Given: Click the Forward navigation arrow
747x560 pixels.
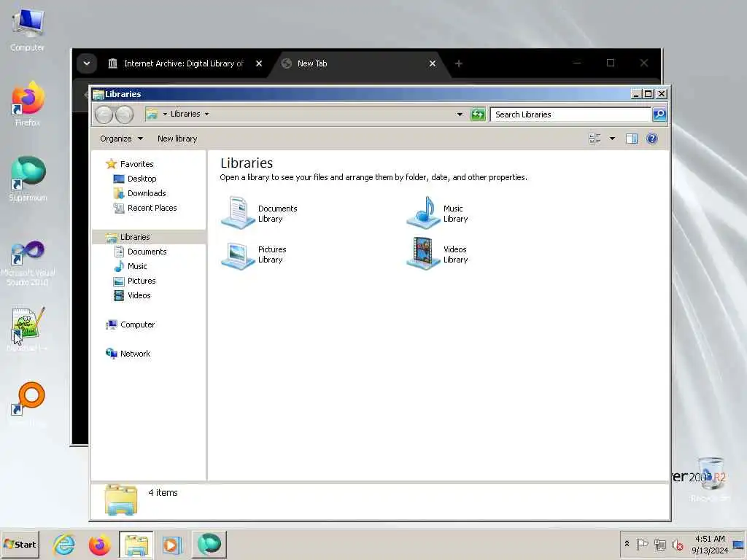Looking at the screenshot, I should point(124,114).
